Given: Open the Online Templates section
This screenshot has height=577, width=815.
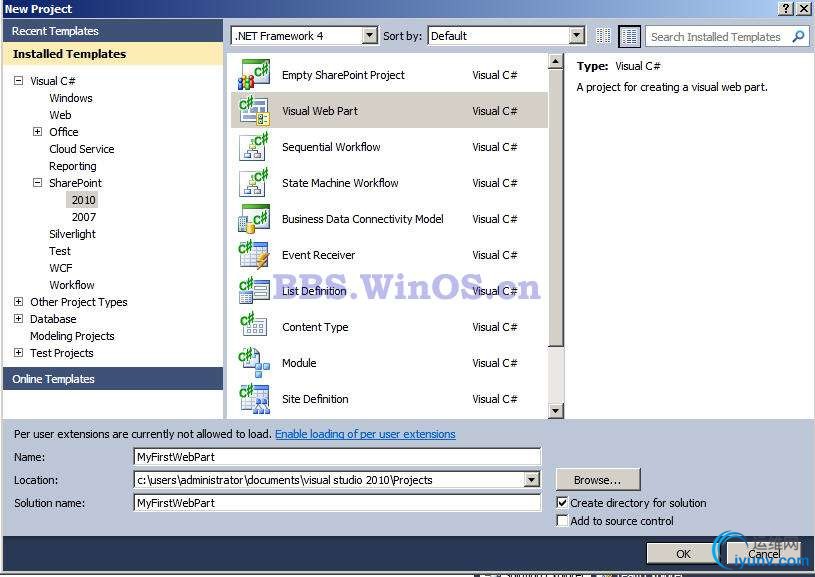Looking at the screenshot, I should [x=113, y=379].
